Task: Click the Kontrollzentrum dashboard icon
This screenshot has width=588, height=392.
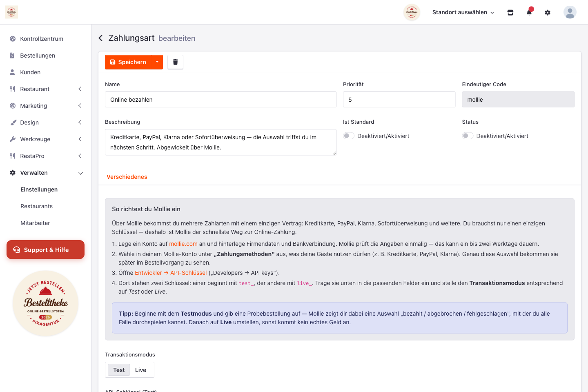Action: 13,39
